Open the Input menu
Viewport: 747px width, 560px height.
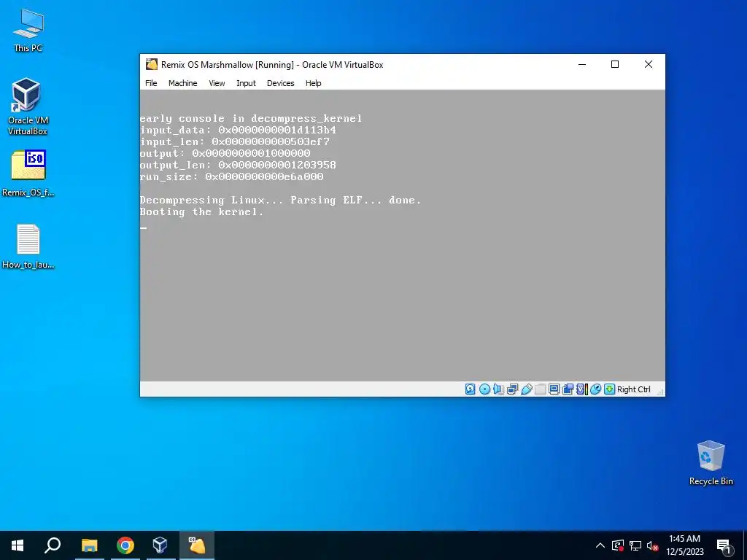coord(246,83)
